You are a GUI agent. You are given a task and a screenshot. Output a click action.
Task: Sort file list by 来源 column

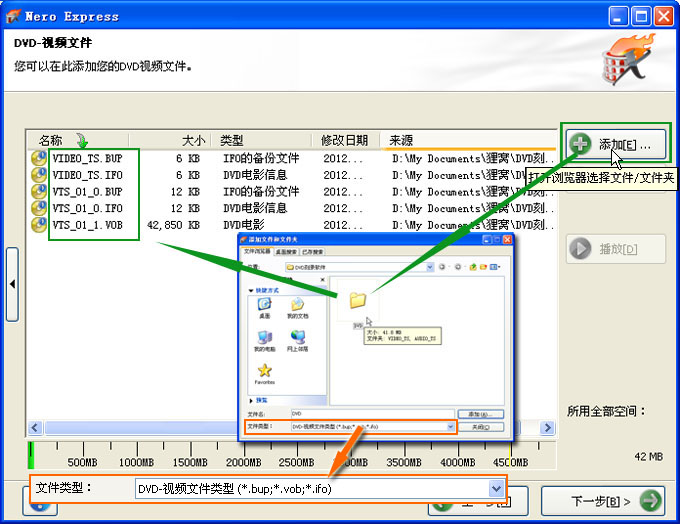pyautogui.click(x=468, y=140)
